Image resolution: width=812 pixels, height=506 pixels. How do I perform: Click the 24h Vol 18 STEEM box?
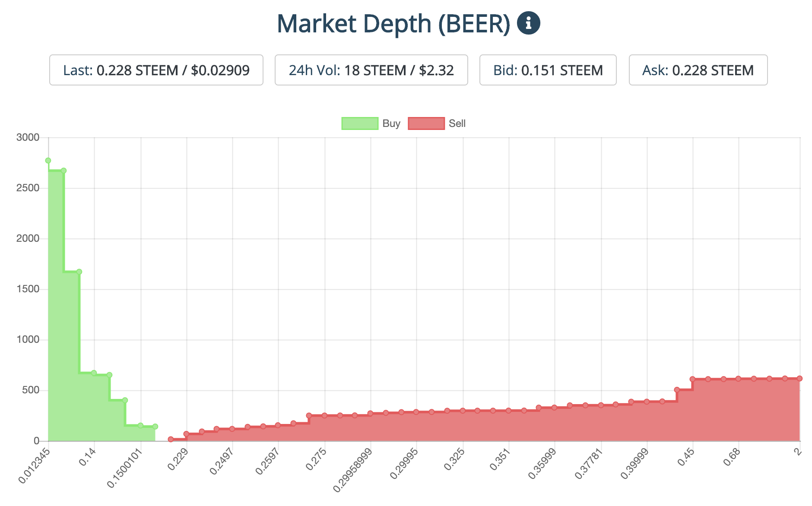point(371,70)
